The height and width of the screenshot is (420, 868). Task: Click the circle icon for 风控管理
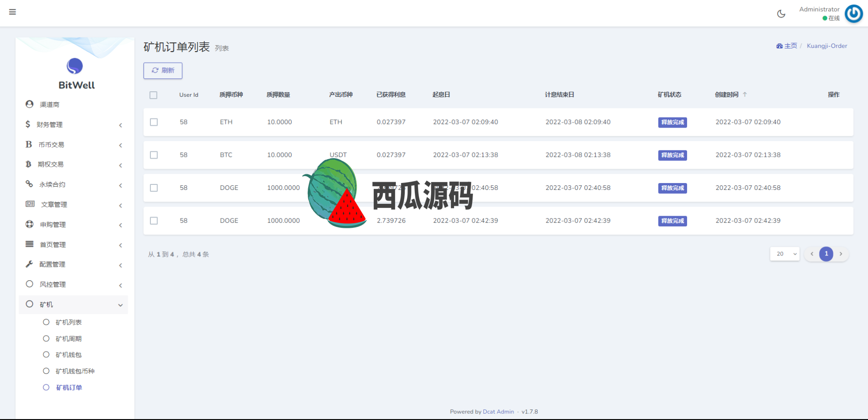tap(30, 284)
